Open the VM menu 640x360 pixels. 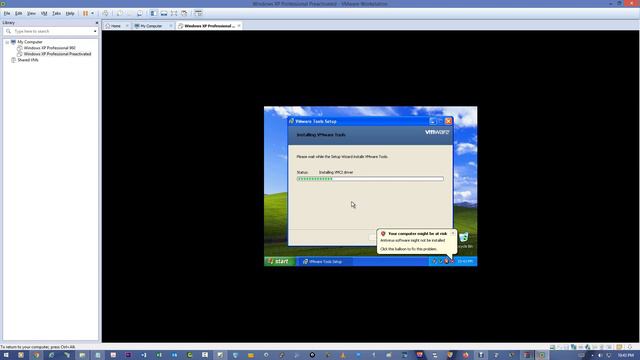pyautogui.click(x=44, y=13)
